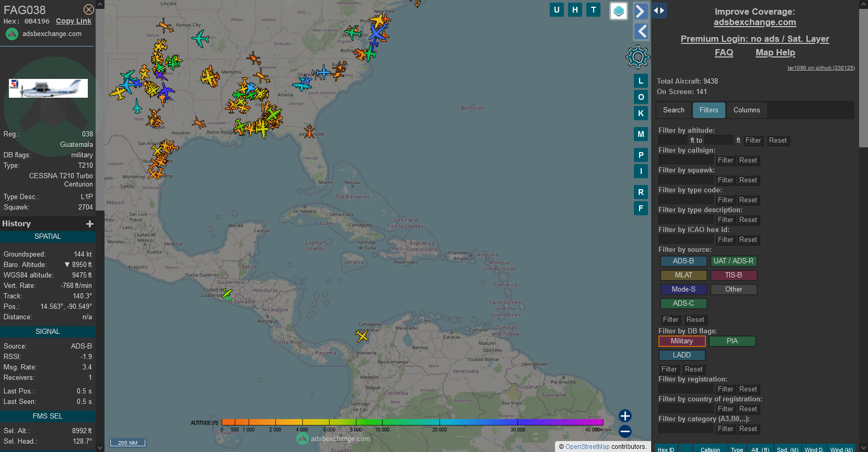
Task: Select the aircraft over Guatemala on map
Action: pyautogui.click(x=226, y=294)
